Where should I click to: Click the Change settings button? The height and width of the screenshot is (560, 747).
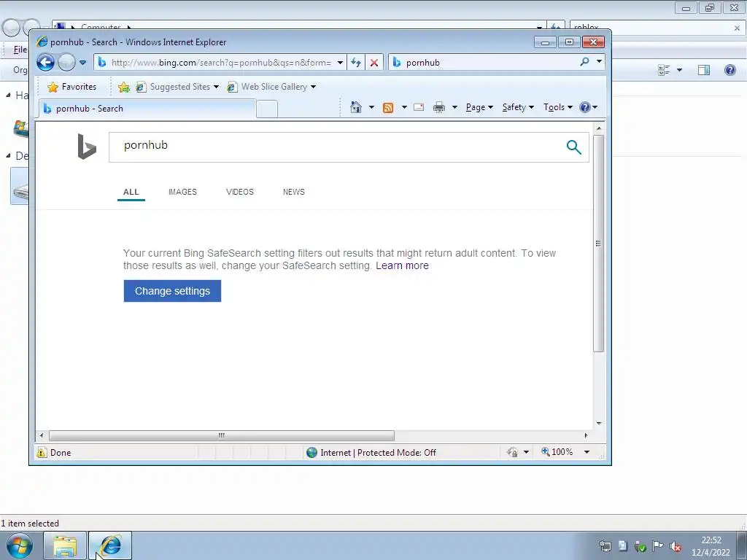click(172, 291)
